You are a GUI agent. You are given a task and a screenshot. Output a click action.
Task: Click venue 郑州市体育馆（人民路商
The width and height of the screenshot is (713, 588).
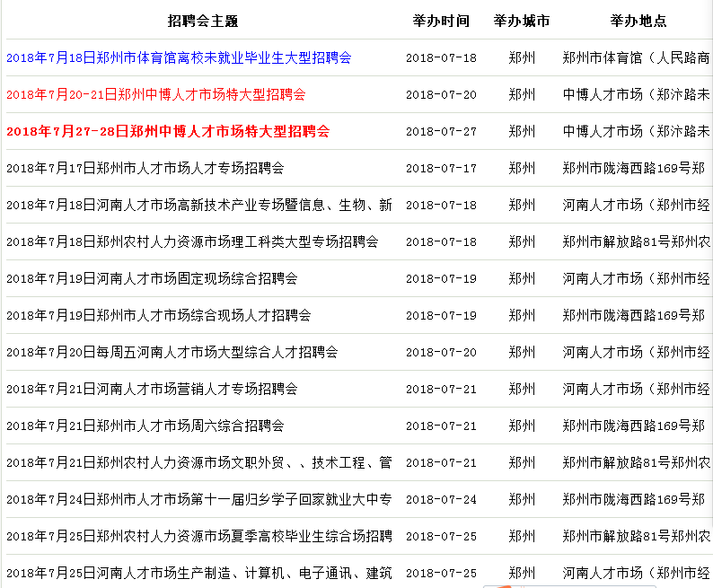tap(636, 57)
